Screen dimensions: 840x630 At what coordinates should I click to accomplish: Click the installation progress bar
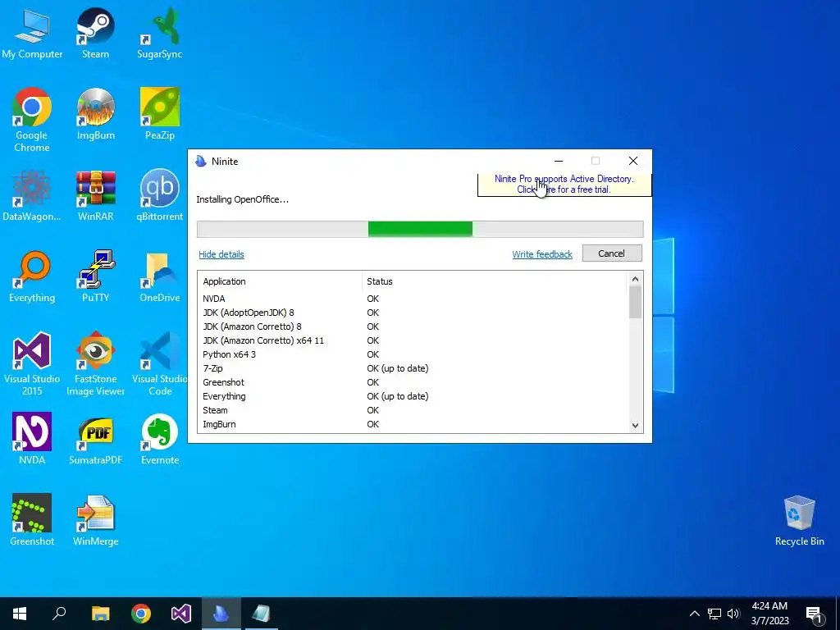tap(420, 230)
